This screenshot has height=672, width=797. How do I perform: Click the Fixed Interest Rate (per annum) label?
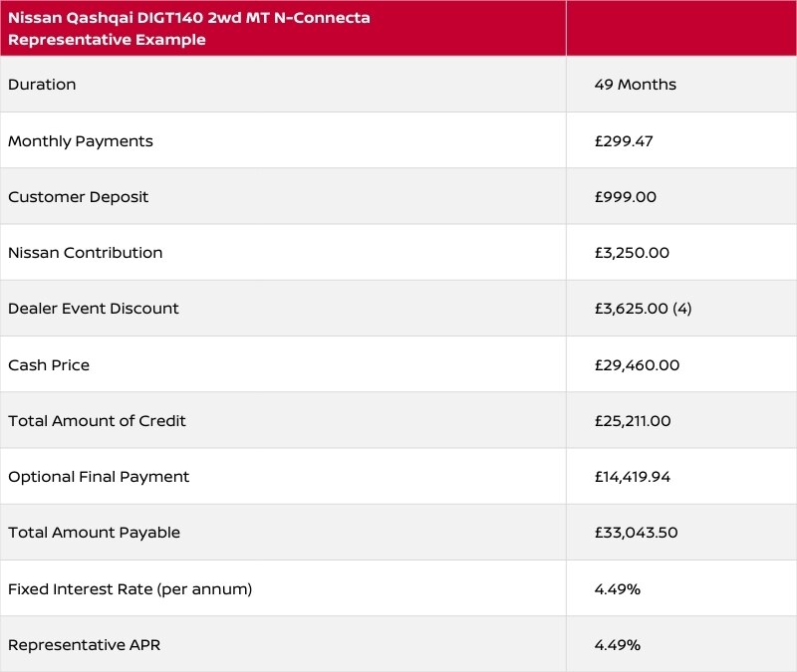tap(130, 589)
